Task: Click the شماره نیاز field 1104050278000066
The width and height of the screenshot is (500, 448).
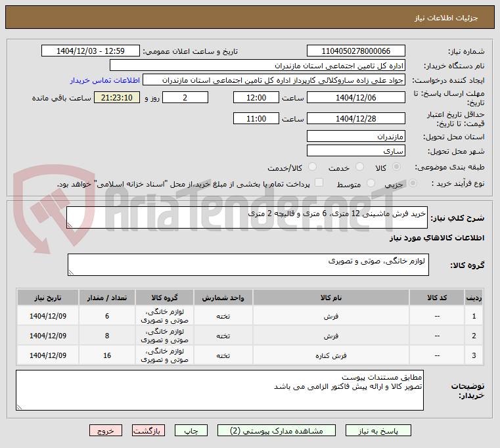Action: coord(356,51)
